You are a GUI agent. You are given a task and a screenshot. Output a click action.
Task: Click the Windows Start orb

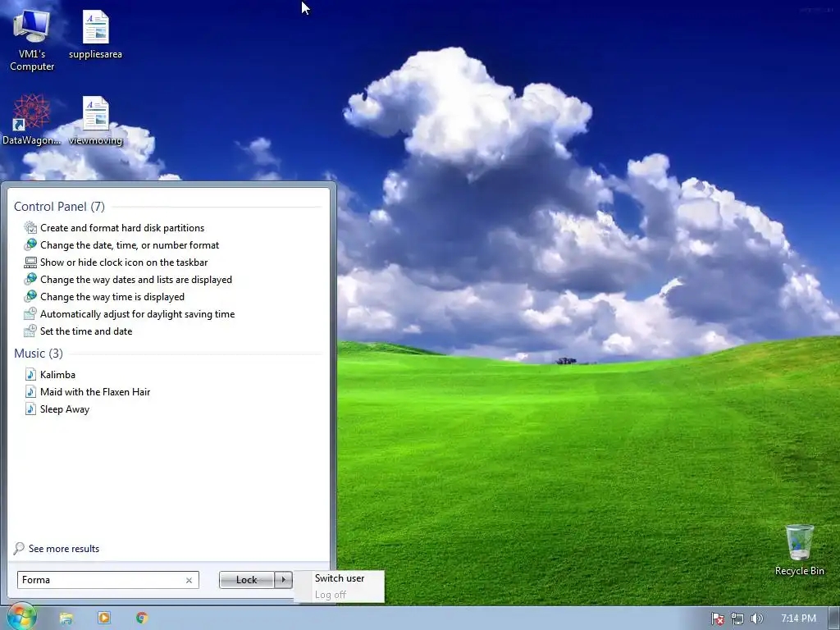[21, 617]
